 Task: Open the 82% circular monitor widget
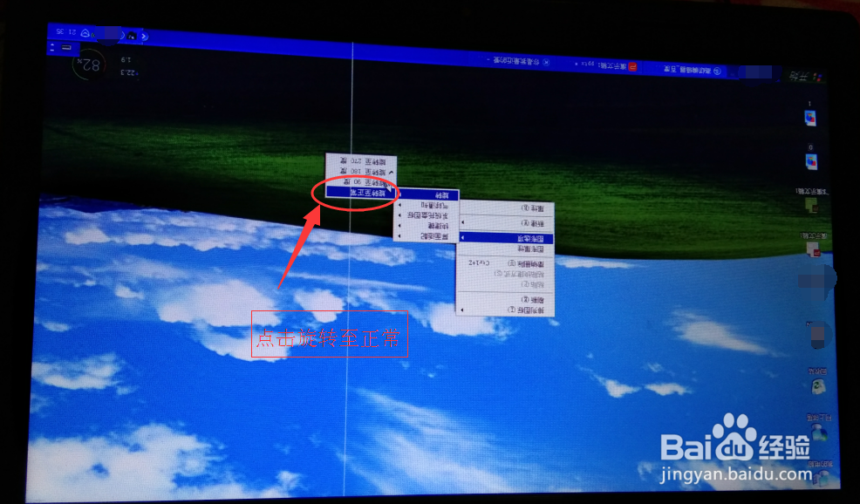pos(88,65)
